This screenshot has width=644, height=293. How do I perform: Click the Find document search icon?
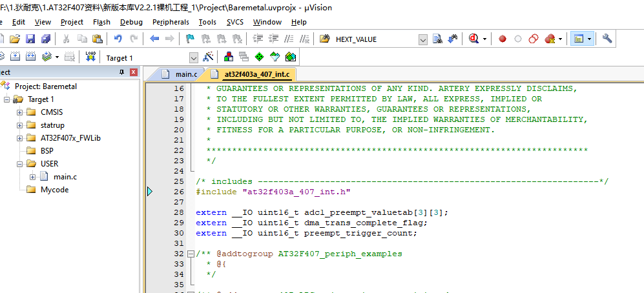pos(437,39)
